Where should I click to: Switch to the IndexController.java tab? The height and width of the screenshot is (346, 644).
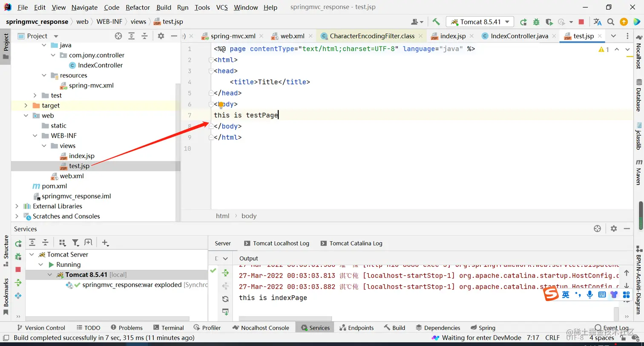click(x=519, y=36)
